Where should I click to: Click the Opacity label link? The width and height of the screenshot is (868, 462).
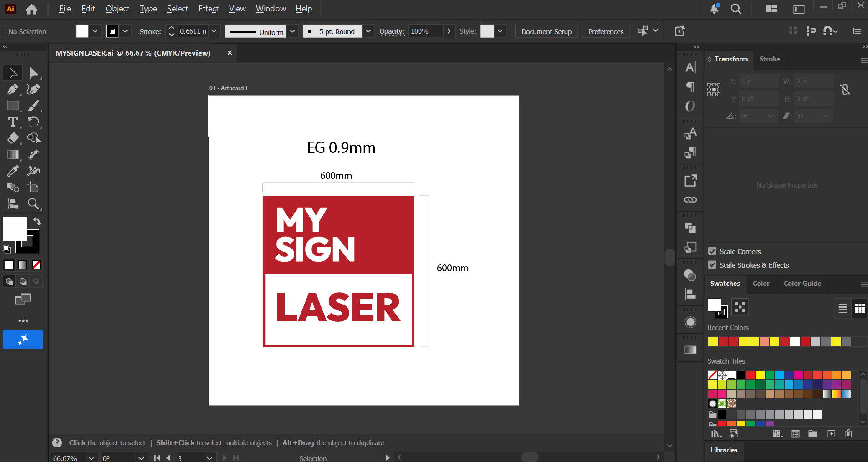(392, 31)
